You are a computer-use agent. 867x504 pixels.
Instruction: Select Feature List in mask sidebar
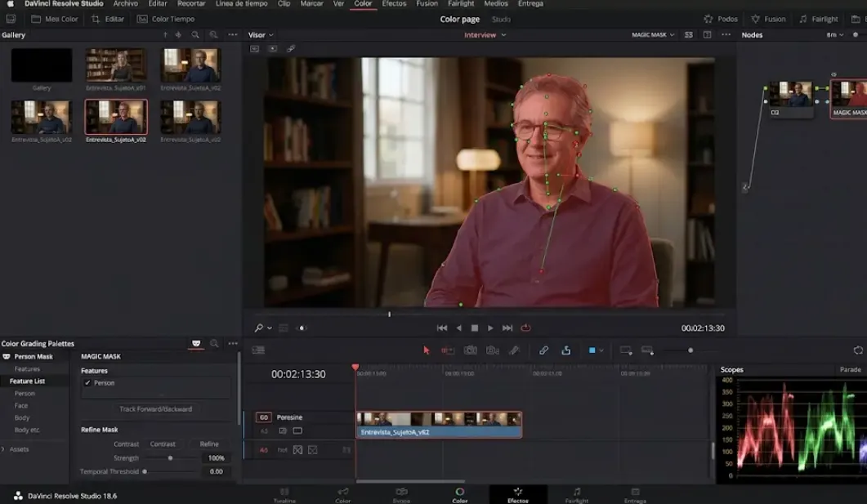click(27, 381)
